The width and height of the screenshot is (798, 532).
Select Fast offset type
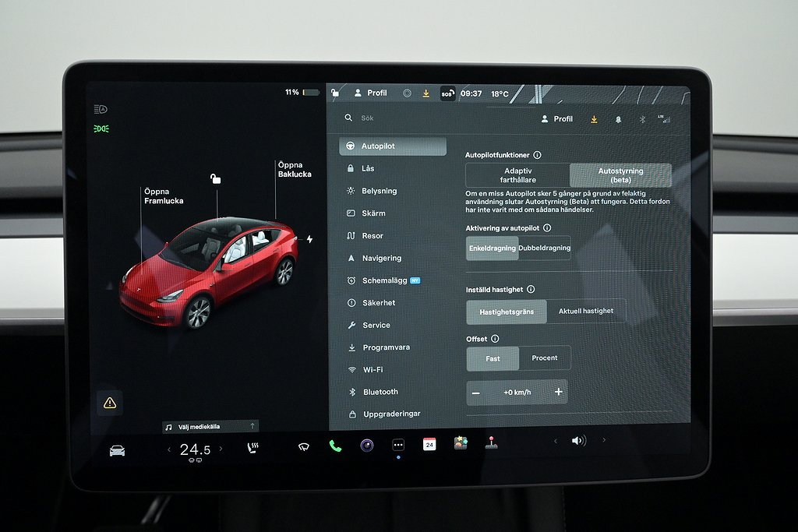click(493, 358)
